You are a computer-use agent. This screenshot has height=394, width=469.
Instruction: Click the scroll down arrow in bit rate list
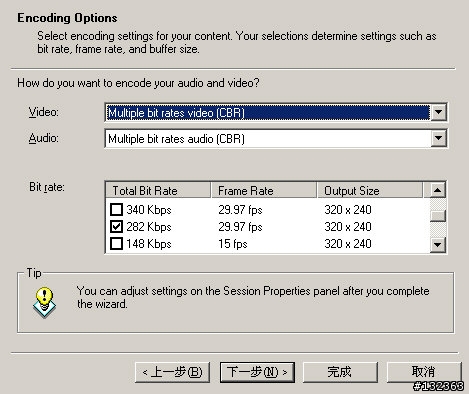click(438, 245)
